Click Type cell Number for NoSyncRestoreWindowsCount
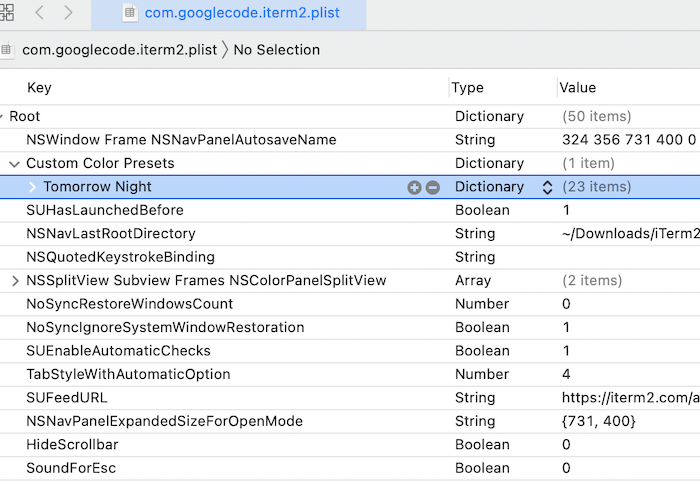Image resolution: width=700 pixels, height=482 pixels. (x=482, y=304)
